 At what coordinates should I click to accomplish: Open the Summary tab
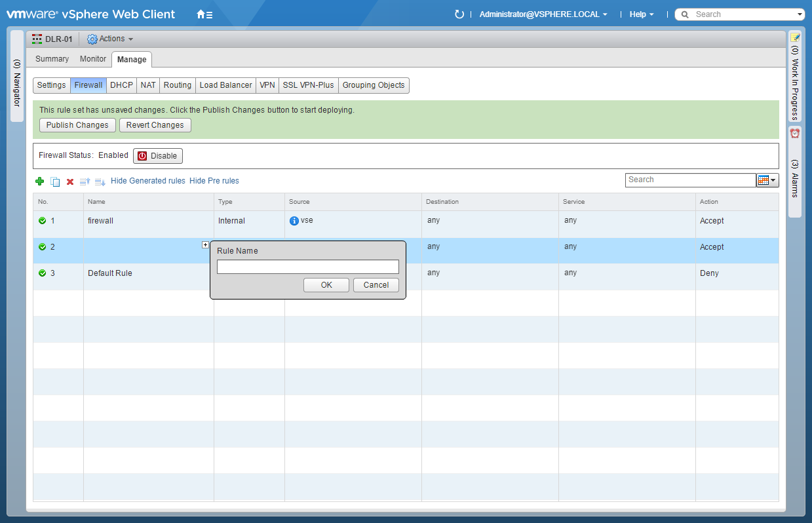[52, 59]
